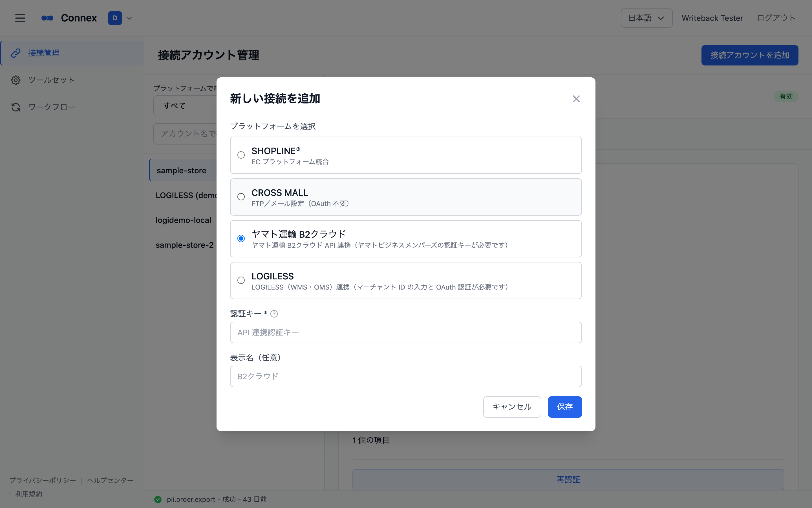Click the アカウント名 search field
This screenshot has height=508, width=812.
click(185, 133)
